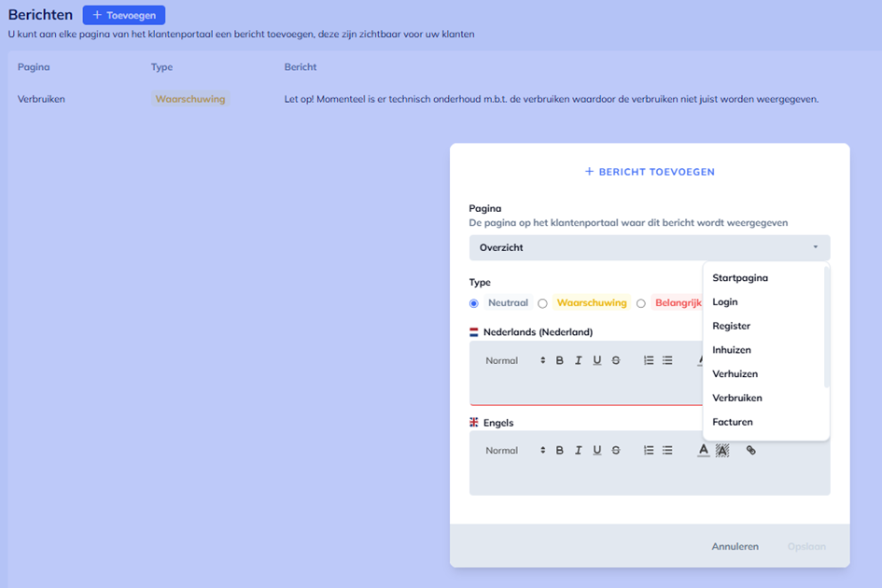
Task: Toggle strikethrough in the Nederlands editor
Action: coord(616,360)
